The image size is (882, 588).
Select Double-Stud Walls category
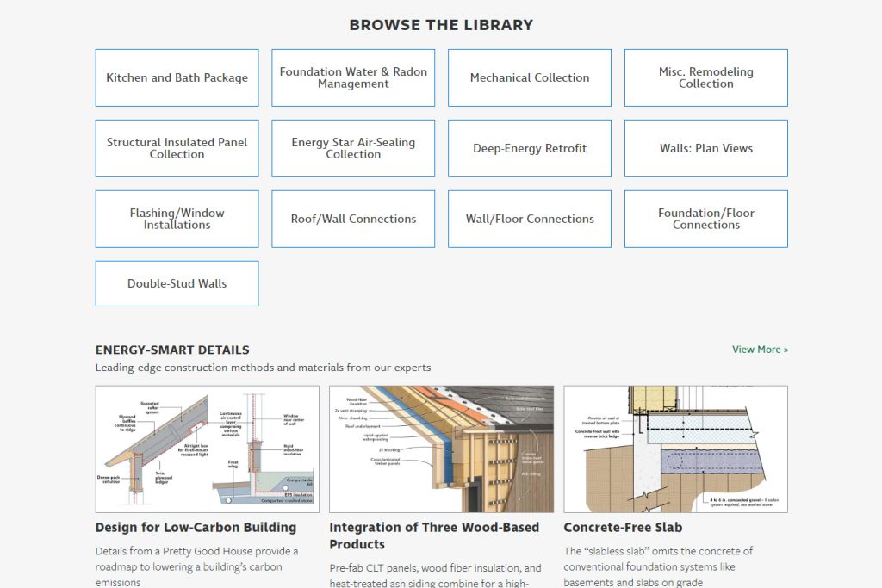click(177, 283)
